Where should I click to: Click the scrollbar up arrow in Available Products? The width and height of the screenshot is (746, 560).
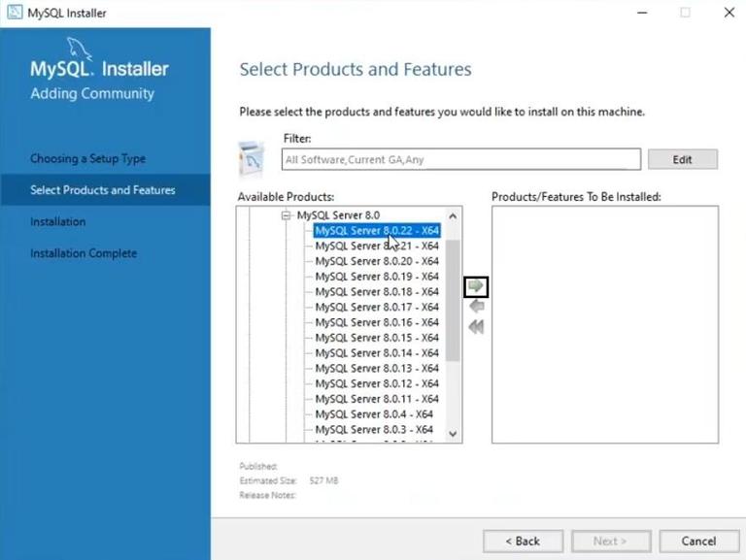(453, 216)
